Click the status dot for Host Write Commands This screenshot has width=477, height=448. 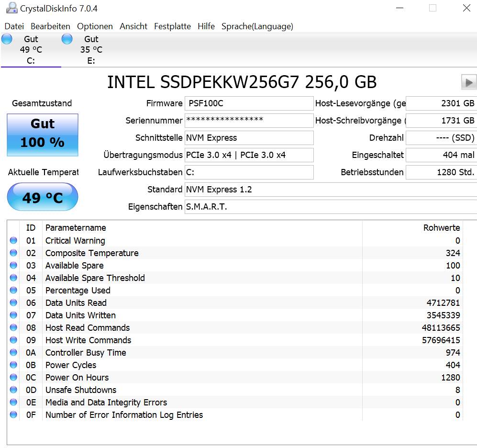pos(13,340)
